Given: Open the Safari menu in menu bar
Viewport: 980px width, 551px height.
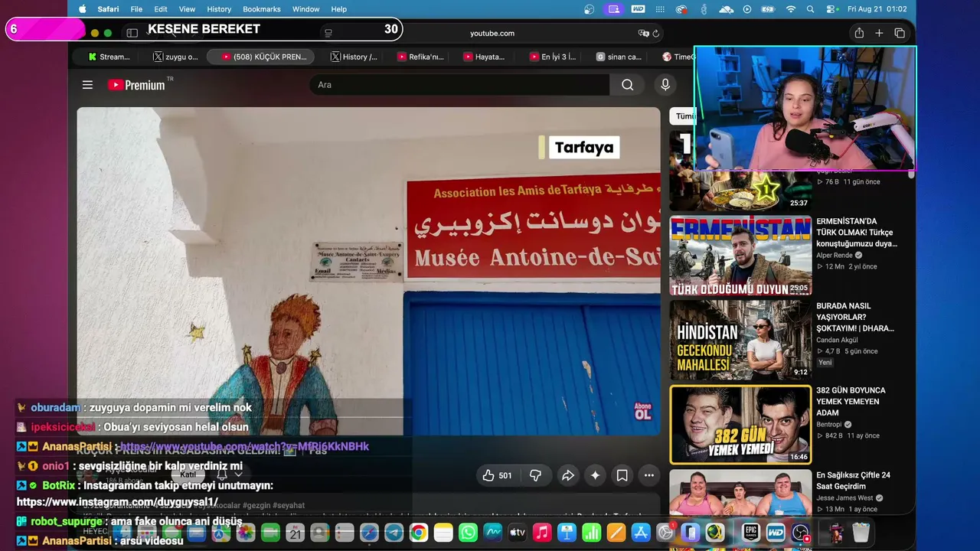Looking at the screenshot, I should (108, 9).
